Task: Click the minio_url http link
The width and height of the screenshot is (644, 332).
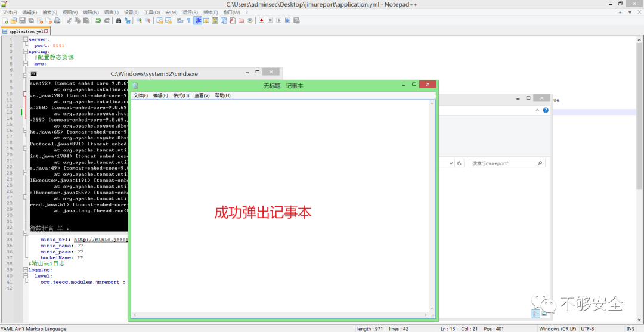Action: [x=101, y=239]
